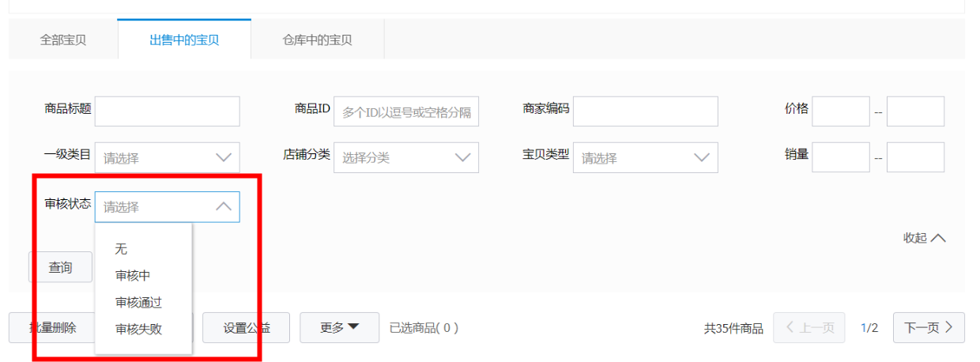Focus the 商品标题 input field
The width and height of the screenshot is (980, 362).
168,111
